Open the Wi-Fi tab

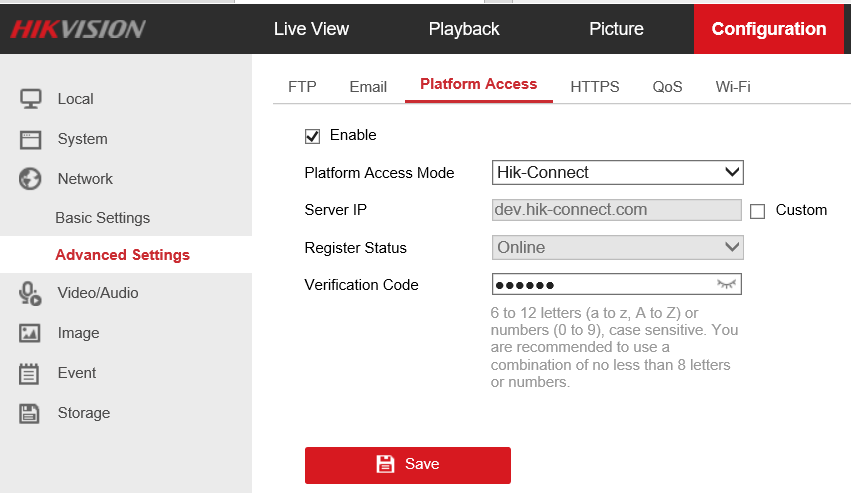732,87
